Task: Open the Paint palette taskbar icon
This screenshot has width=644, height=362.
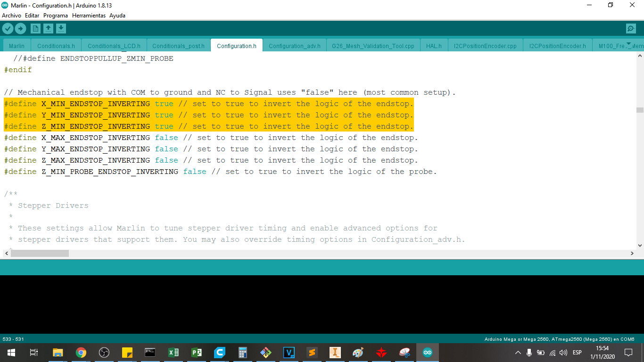Action: (358, 353)
